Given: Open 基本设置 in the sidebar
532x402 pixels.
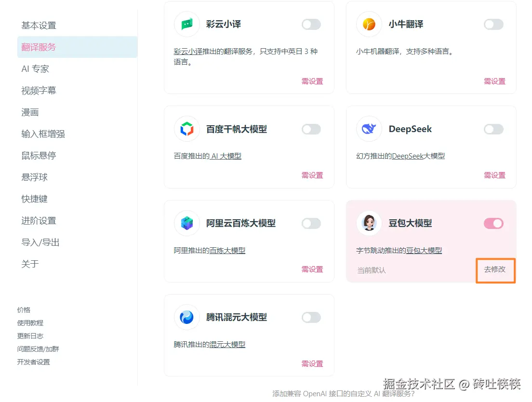Looking at the screenshot, I should [x=78, y=26].
